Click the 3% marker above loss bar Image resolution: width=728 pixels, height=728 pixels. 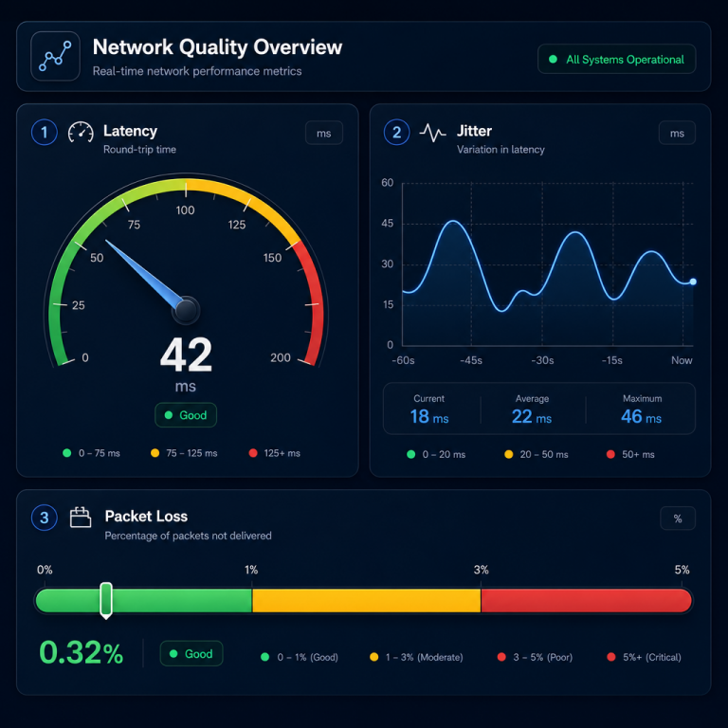click(x=481, y=570)
